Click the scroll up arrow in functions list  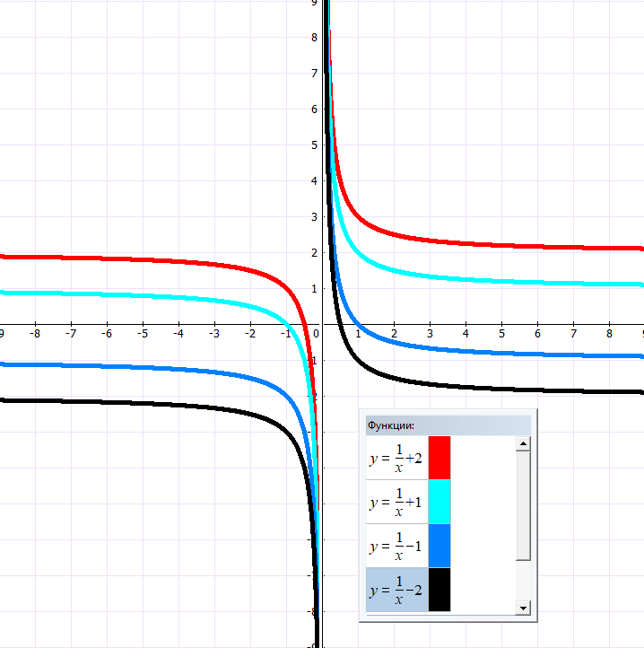tap(523, 443)
